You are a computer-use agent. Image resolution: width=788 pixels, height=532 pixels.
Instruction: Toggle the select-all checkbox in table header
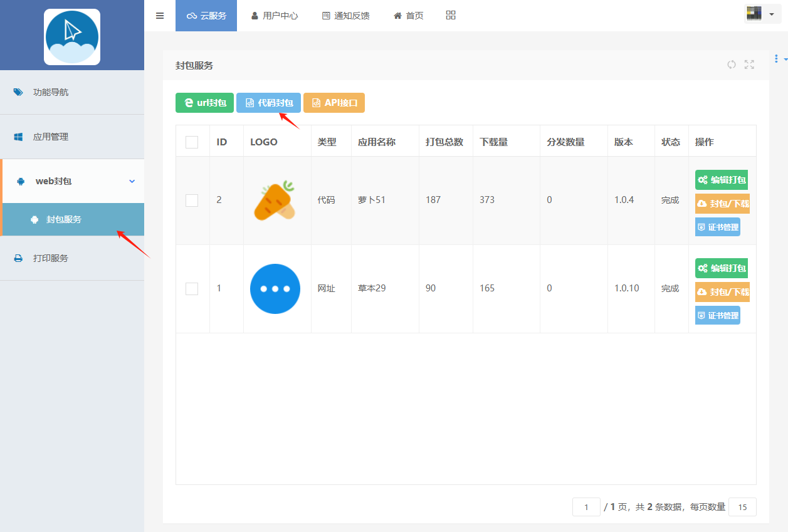click(192, 142)
